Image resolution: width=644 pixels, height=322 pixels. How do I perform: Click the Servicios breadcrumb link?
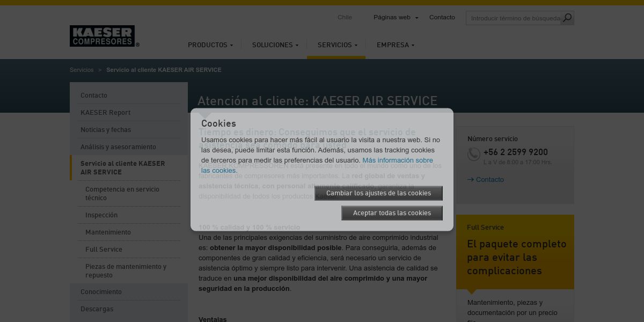[82, 70]
